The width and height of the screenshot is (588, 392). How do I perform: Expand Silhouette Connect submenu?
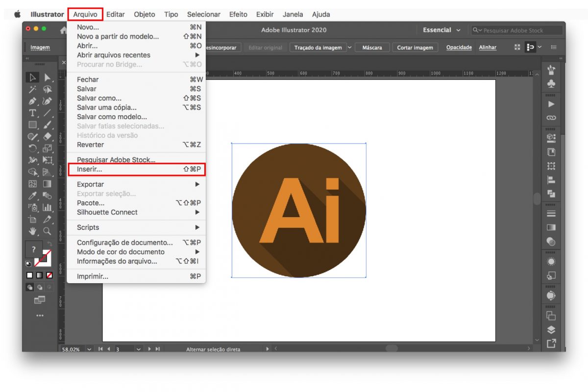click(x=197, y=212)
